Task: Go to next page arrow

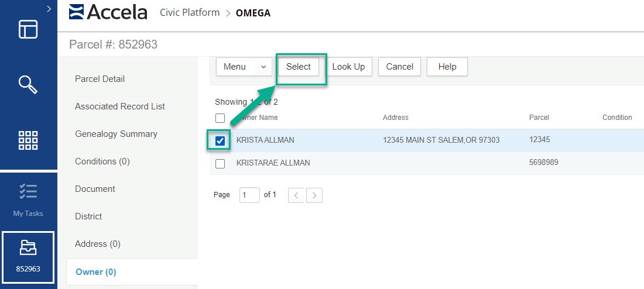Action: point(314,195)
